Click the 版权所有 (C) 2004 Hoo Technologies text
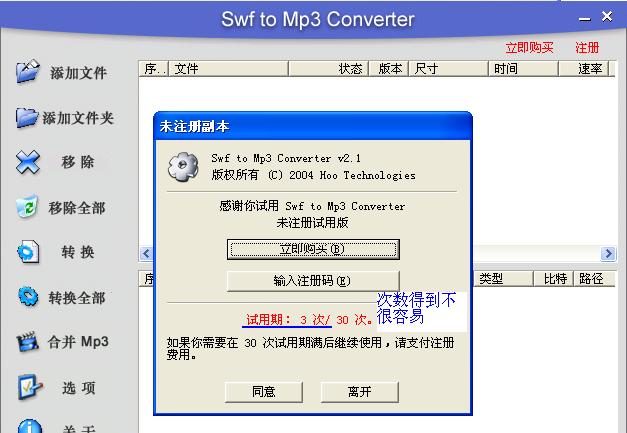This screenshot has width=627, height=433. pyautogui.click(x=314, y=175)
